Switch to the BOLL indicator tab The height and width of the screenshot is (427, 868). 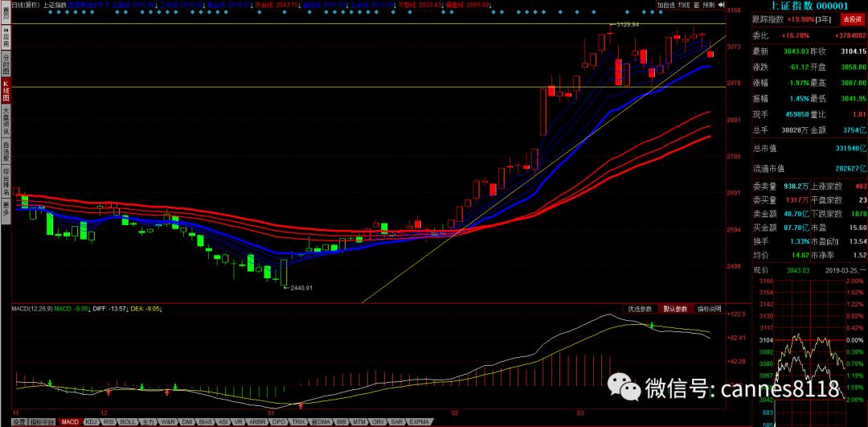point(128,421)
